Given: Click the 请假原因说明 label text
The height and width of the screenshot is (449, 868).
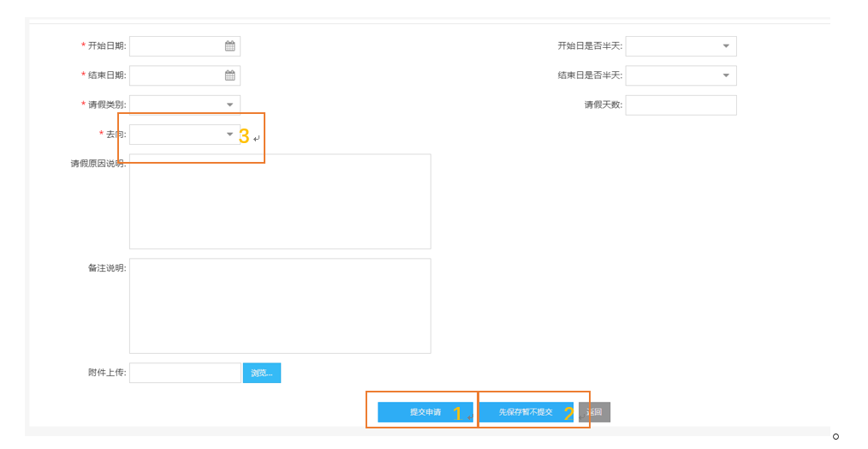Looking at the screenshot, I should click(98, 164).
